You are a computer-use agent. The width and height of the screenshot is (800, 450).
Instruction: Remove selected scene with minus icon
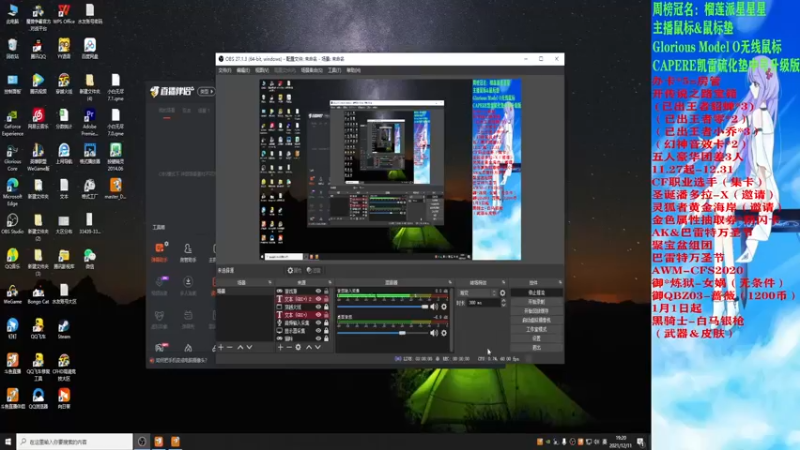[x=230, y=347]
